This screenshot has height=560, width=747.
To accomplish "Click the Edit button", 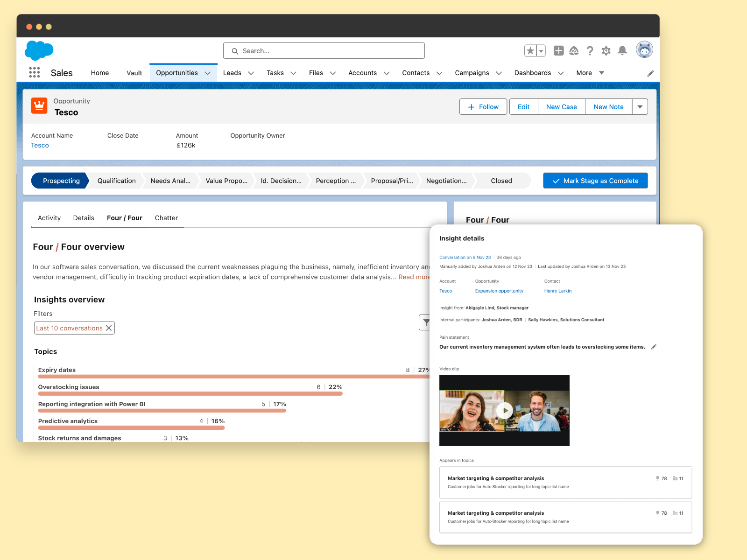I will (x=523, y=107).
